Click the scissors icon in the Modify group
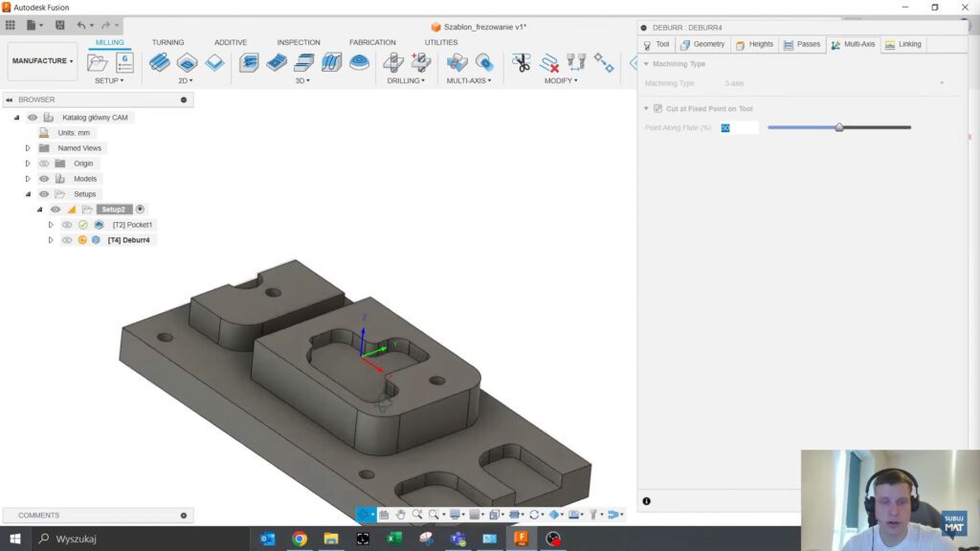Image resolution: width=980 pixels, height=551 pixels. pyautogui.click(x=521, y=63)
